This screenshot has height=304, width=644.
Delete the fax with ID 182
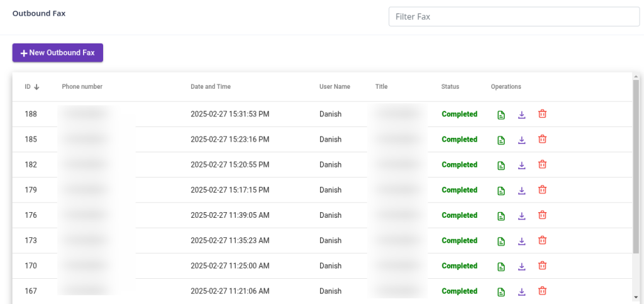[x=542, y=164]
